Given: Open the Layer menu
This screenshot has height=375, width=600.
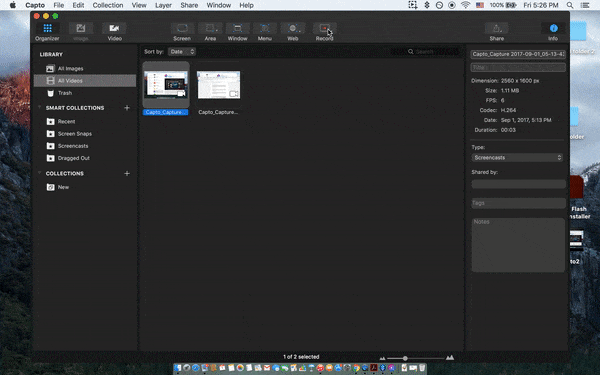Looking at the screenshot, I should (163, 5).
